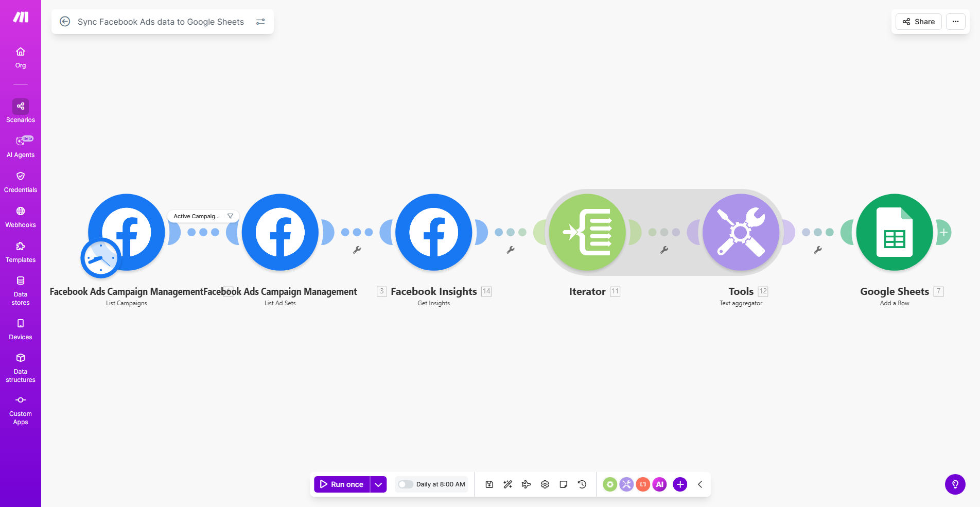This screenshot has width=980, height=507.
Task: Open AI Agents beta section
Action: [21, 147]
